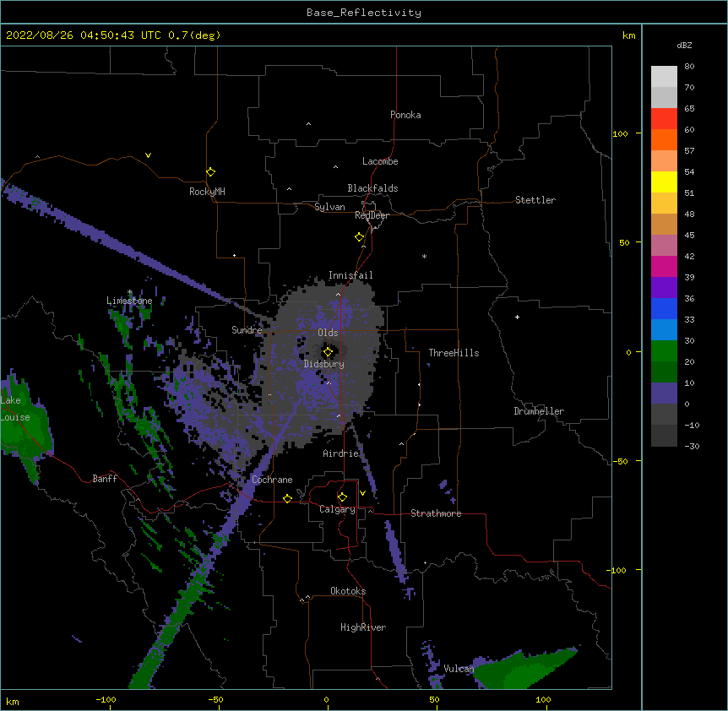Click the ThreeHills label
728x711 pixels.
coord(454,353)
